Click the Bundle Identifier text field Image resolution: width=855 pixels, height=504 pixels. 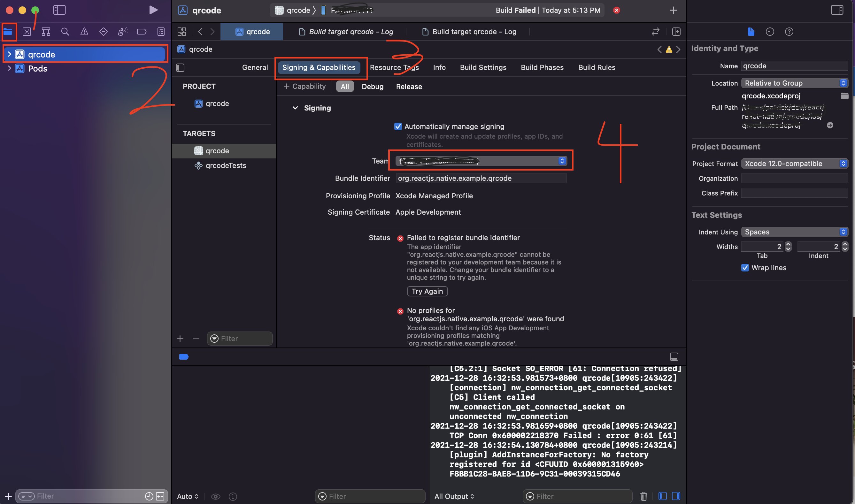click(481, 178)
